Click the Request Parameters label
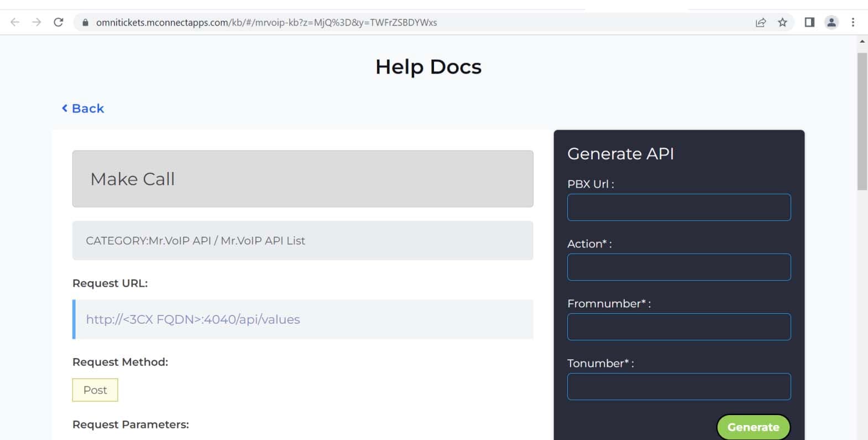 tap(130, 425)
